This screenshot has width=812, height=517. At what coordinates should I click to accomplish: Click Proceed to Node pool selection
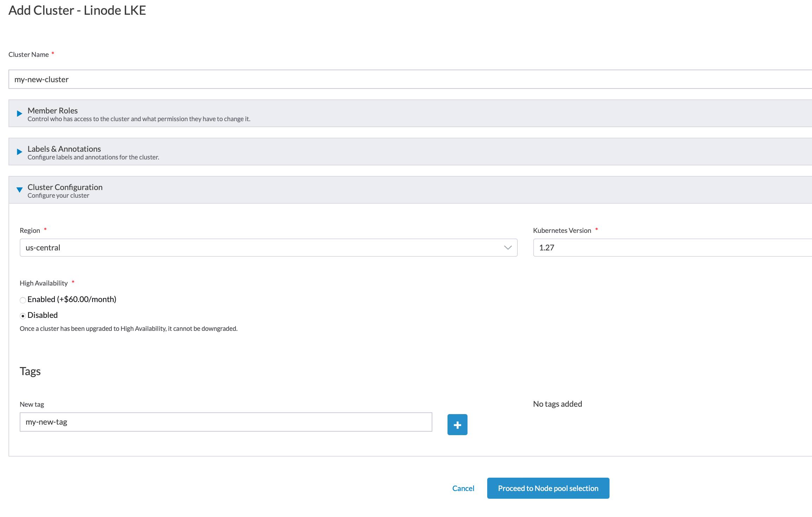click(x=548, y=488)
